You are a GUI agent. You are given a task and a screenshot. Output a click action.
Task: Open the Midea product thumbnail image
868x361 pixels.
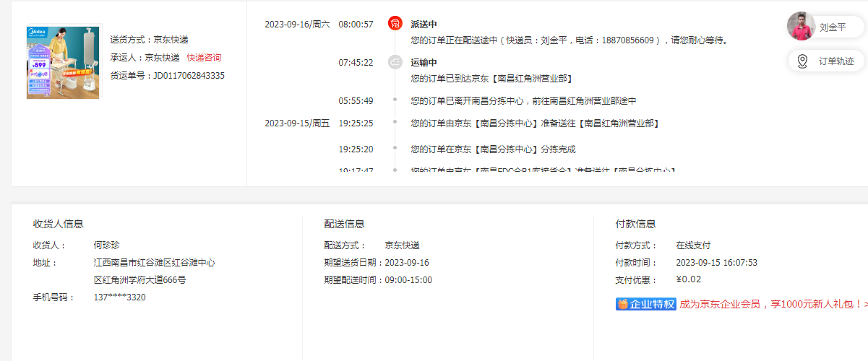(63, 62)
